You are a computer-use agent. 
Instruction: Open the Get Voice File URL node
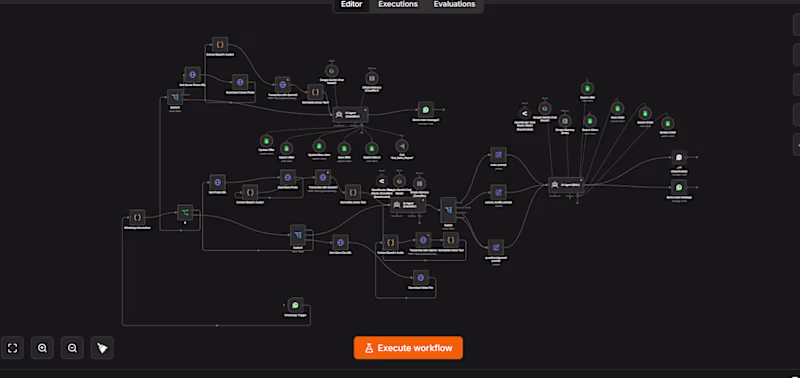click(x=340, y=242)
